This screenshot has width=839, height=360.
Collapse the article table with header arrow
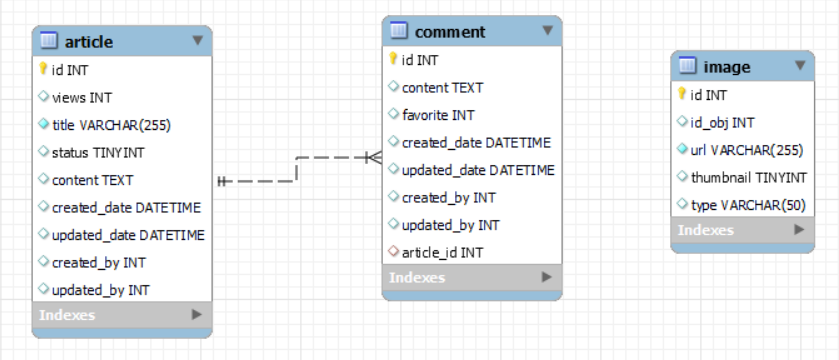click(x=197, y=40)
